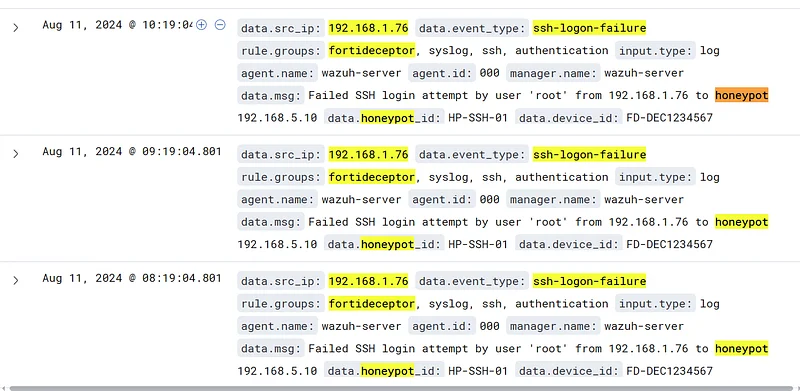Click ssh-logon-failure value in 10:19 row

point(589,28)
